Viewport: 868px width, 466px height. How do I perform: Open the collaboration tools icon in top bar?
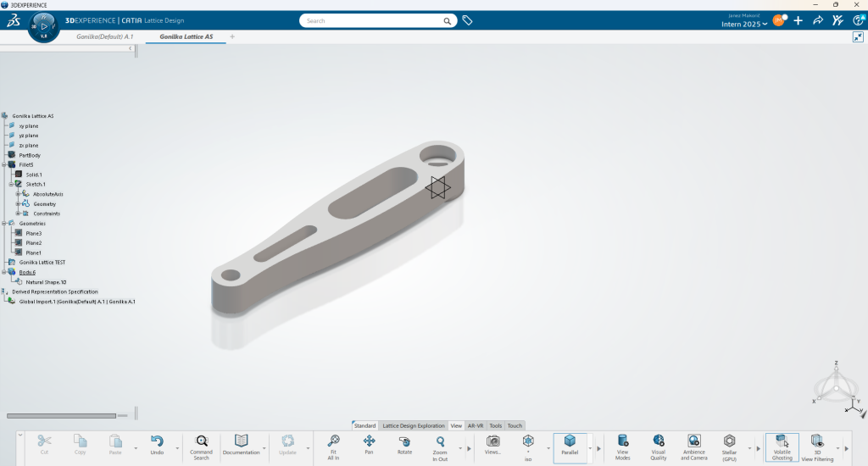pyautogui.click(x=837, y=20)
